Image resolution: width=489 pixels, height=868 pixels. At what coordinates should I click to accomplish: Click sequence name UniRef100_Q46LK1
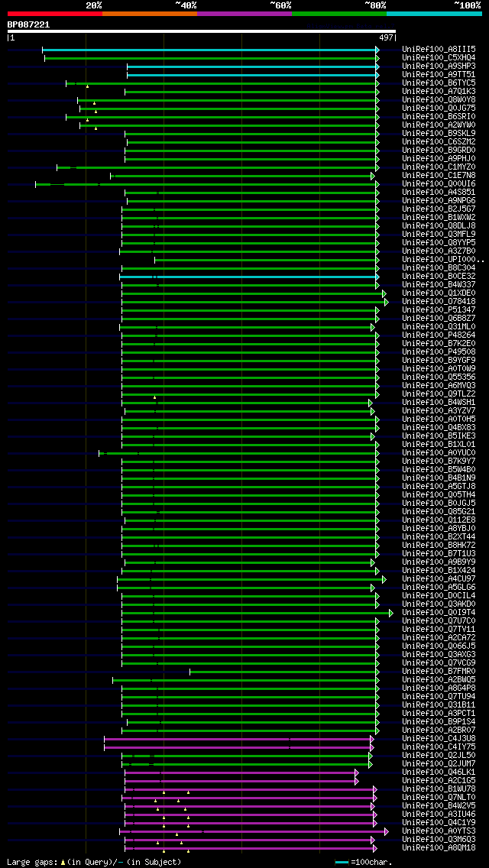439,772
